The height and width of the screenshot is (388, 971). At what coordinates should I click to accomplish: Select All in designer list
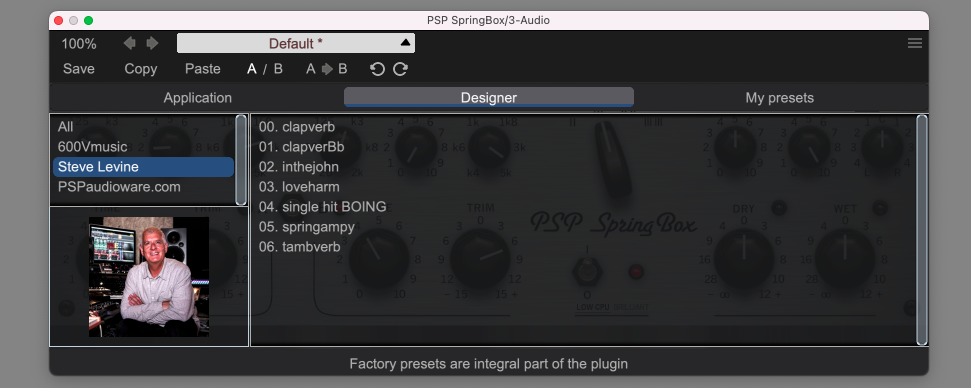coord(143,127)
